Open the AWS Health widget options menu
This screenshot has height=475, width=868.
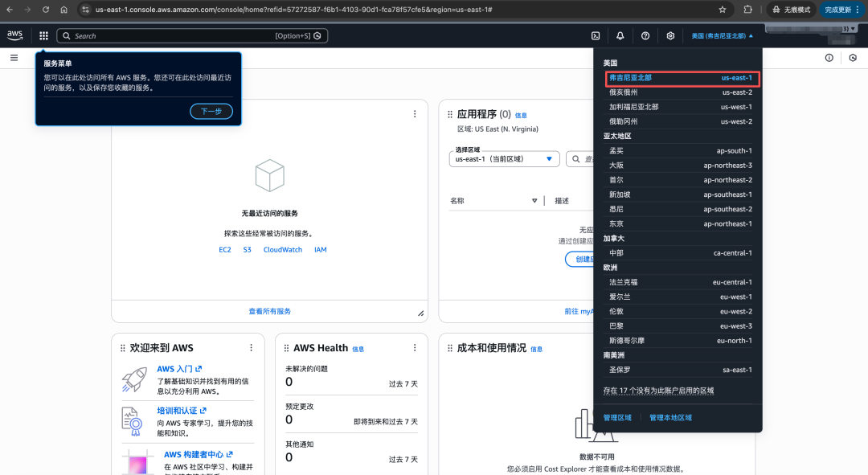(x=415, y=348)
